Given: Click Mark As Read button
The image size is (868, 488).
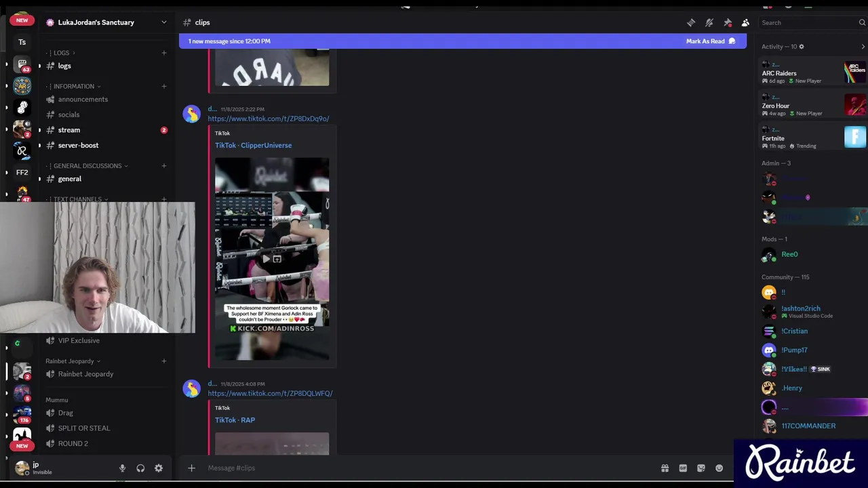Looking at the screenshot, I should [711, 41].
